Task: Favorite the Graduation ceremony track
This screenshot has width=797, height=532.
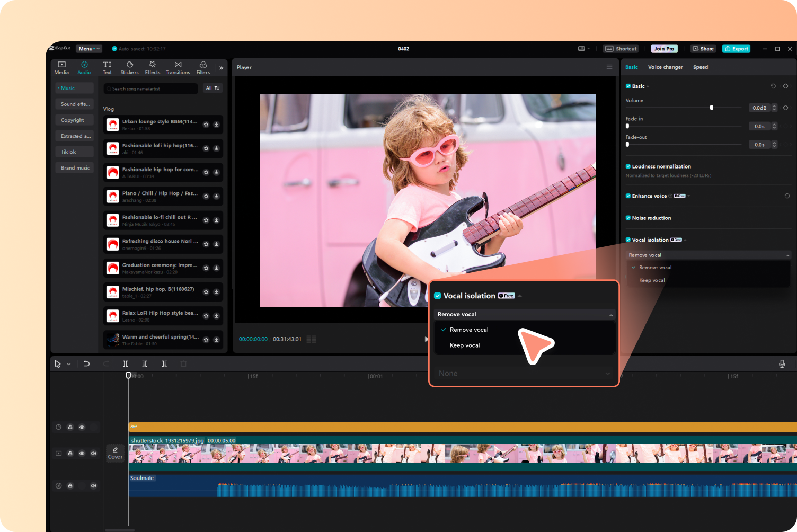Action: [x=206, y=268]
